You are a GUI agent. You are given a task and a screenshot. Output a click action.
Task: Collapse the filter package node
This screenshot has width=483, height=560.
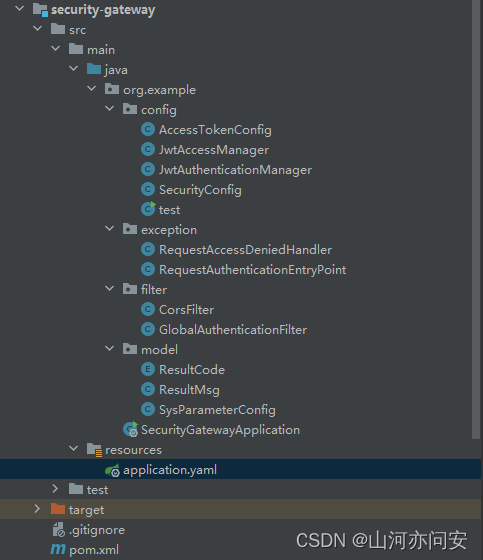point(109,288)
